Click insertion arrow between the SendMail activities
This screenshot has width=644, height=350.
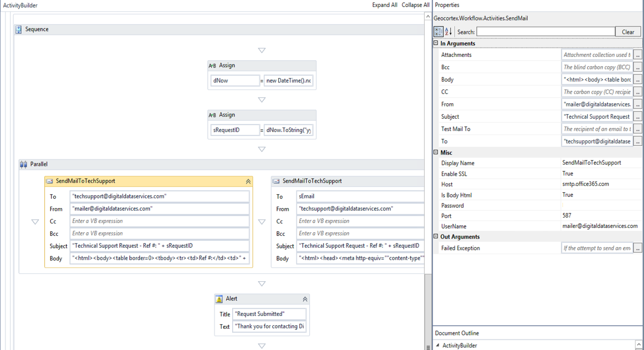tap(262, 222)
